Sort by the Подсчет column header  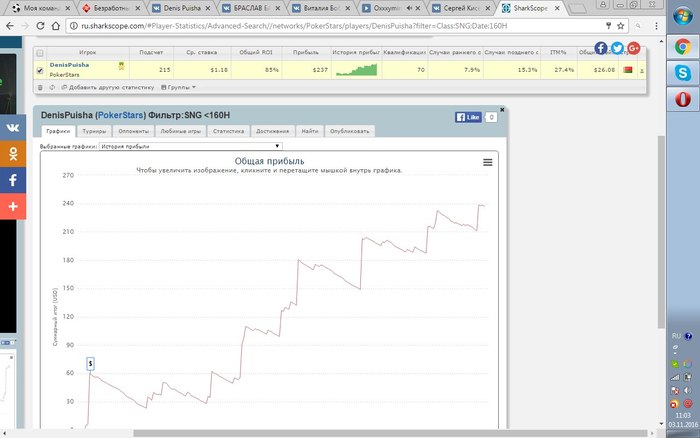click(151, 53)
